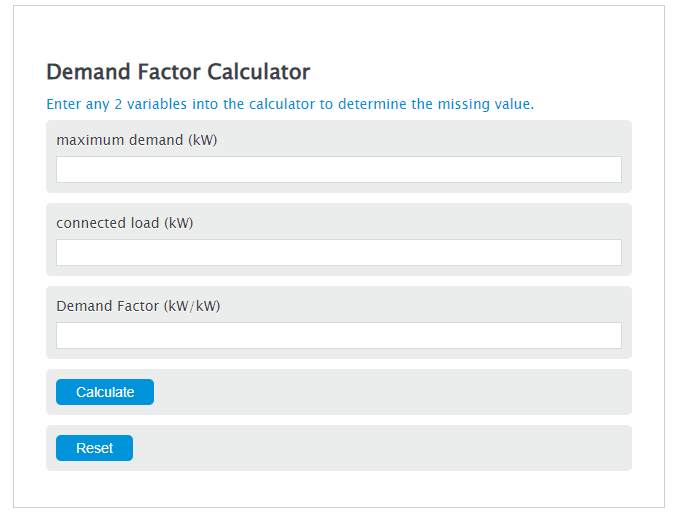Viewport: 673px width, 515px height.
Task: Compute the missing value with Calculate
Action: pyautogui.click(x=105, y=392)
